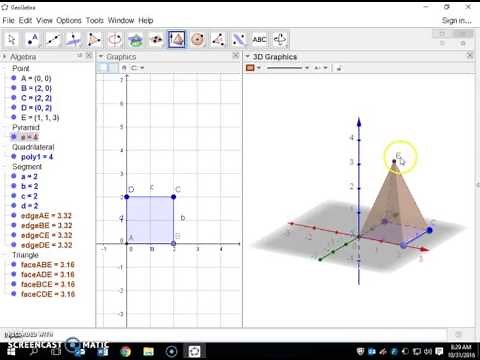Select point C in the Graphics view

click(x=173, y=197)
